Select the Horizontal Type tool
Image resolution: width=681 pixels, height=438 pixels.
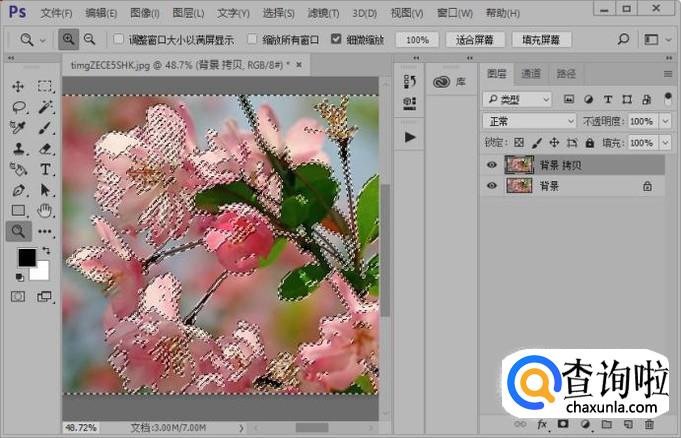[45, 170]
